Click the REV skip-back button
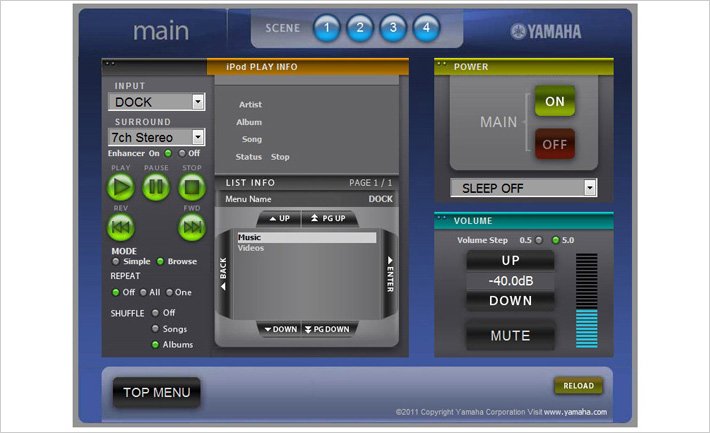Image resolution: width=710 pixels, height=433 pixels. pos(121,228)
